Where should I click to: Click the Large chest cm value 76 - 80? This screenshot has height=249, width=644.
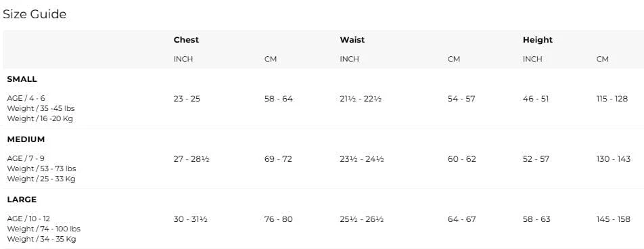279,219
